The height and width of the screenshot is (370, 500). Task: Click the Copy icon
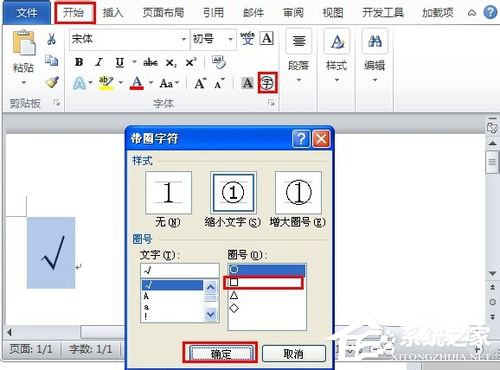click(x=52, y=60)
